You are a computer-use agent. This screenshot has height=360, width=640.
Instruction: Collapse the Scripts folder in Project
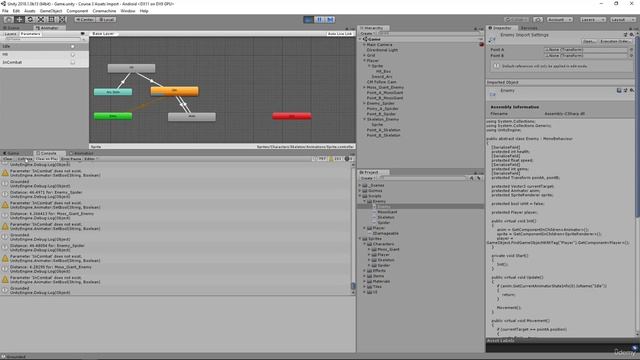point(360,196)
